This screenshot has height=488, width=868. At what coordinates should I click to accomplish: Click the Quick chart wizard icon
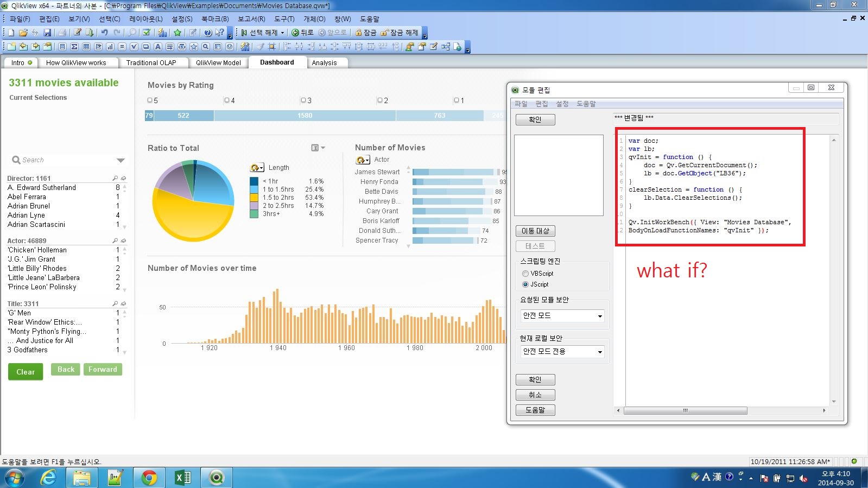pos(162,33)
